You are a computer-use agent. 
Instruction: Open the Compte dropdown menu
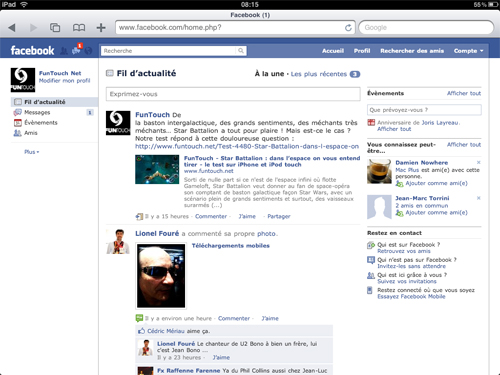(468, 51)
